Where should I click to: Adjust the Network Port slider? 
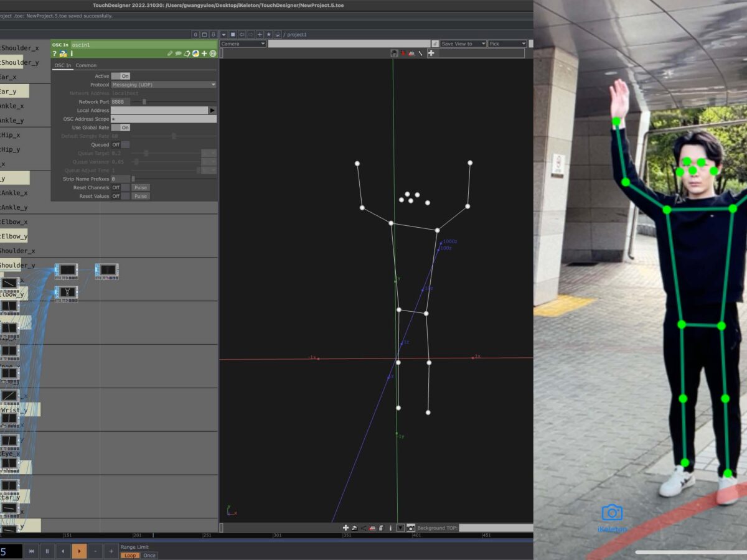click(144, 102)
